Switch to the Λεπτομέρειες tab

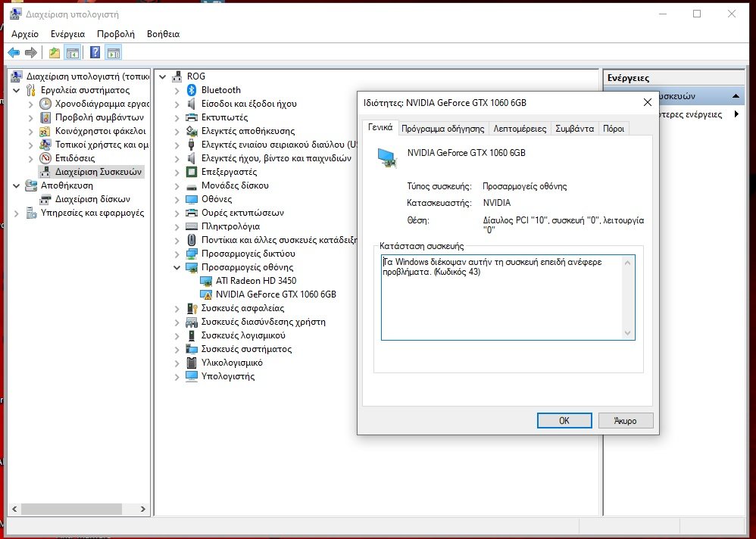pyautogui.click(x=520, y=129)
